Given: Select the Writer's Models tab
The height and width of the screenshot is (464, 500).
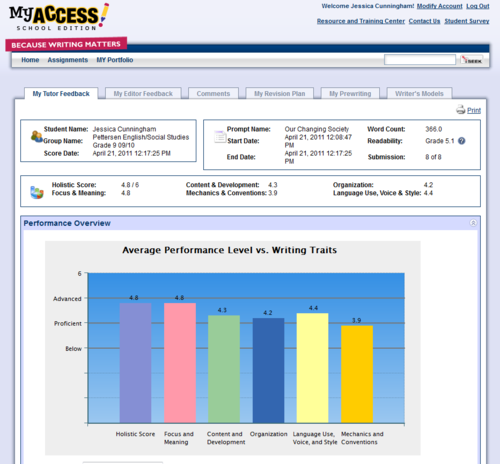Looking at the screenshot, I should (x=419, y=94).
